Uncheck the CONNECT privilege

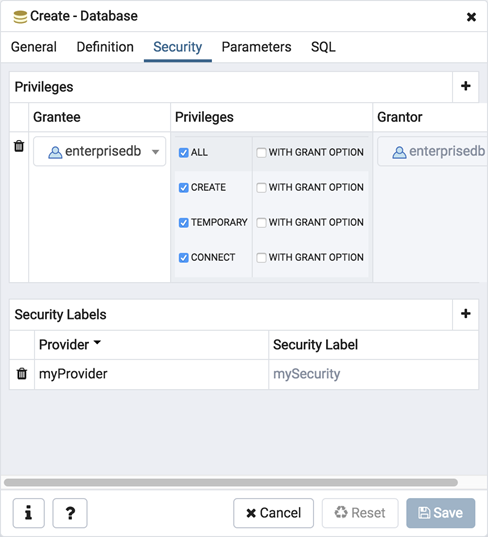(184, 258)
